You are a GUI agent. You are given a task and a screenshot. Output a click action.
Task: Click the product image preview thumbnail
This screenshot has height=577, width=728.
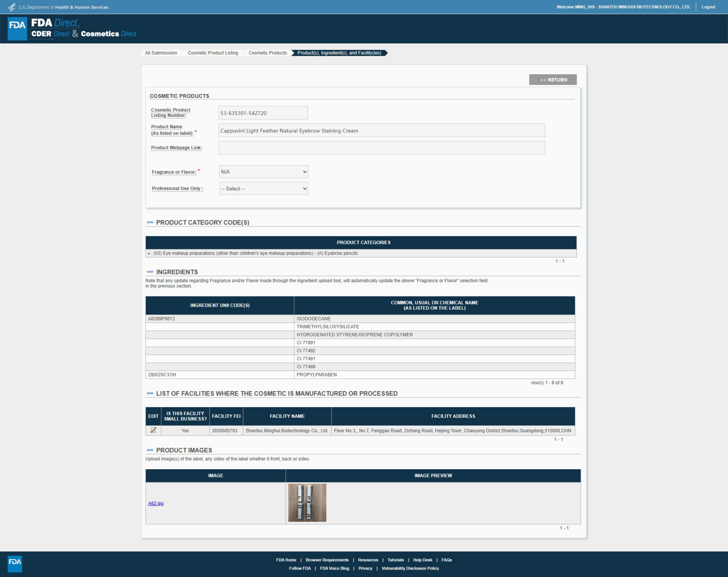pos(307,503)
